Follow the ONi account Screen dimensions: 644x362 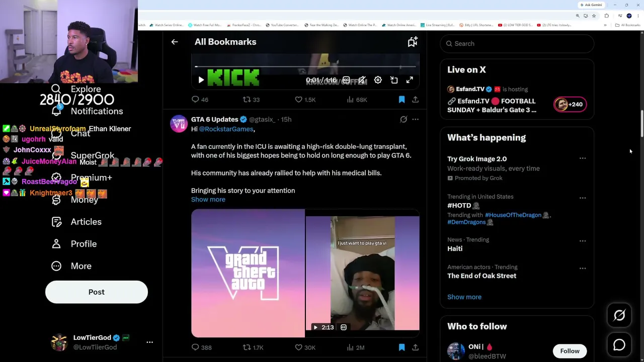click(570, 351)
